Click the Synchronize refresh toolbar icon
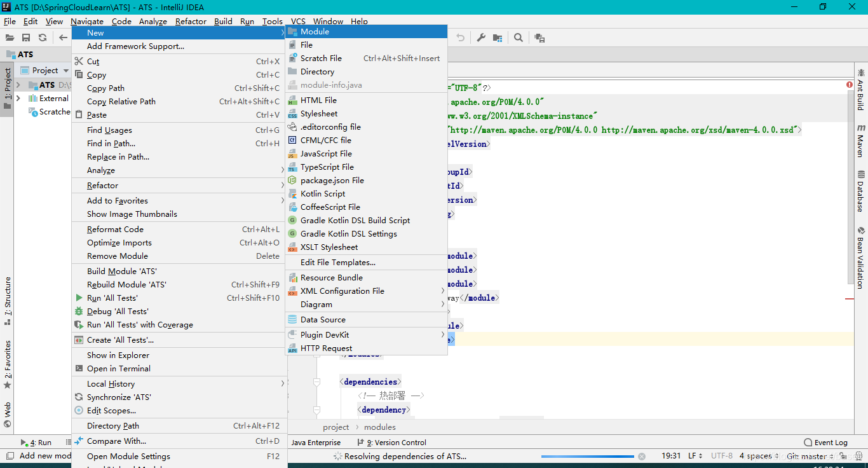 [43, 38]
